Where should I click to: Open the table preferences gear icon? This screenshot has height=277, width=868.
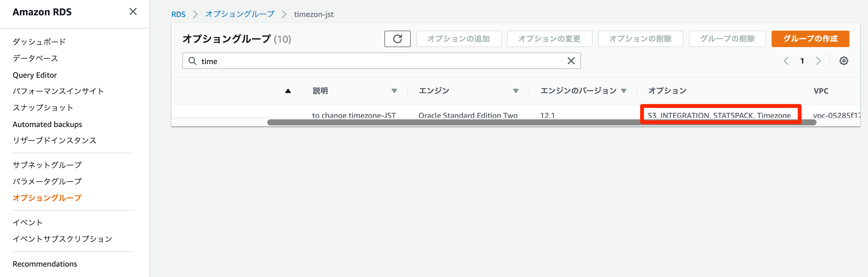click(844, 61)
